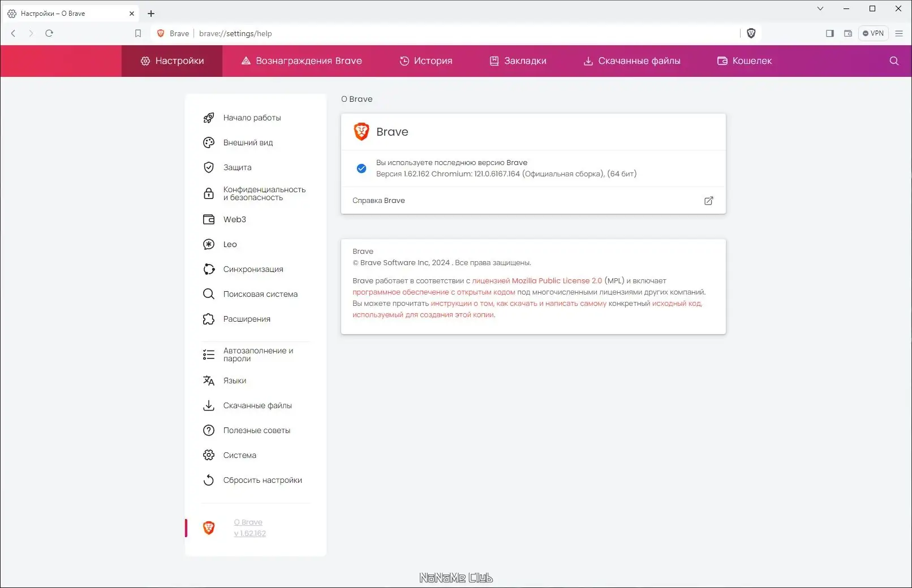Viewport: 912px width, 588px height.
Task: Reload the current page
Action: [x=49, y=33]
